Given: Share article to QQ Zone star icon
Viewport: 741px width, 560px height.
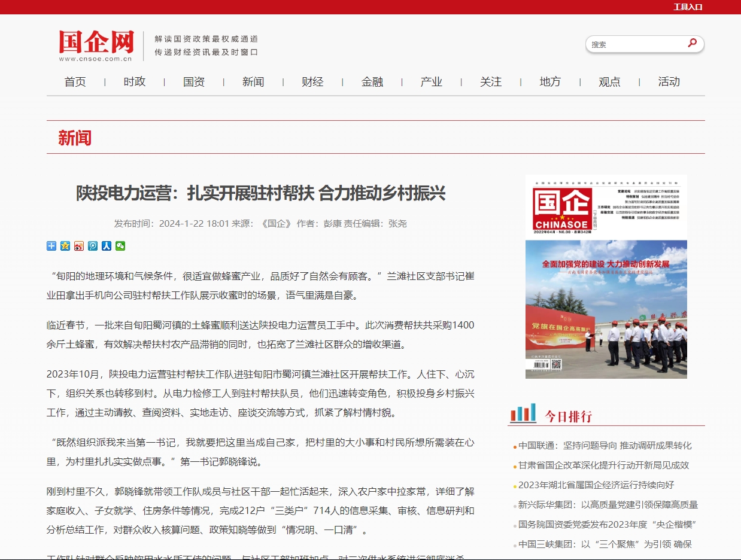Looking at the screenshot, I should [x=65, y=246].
